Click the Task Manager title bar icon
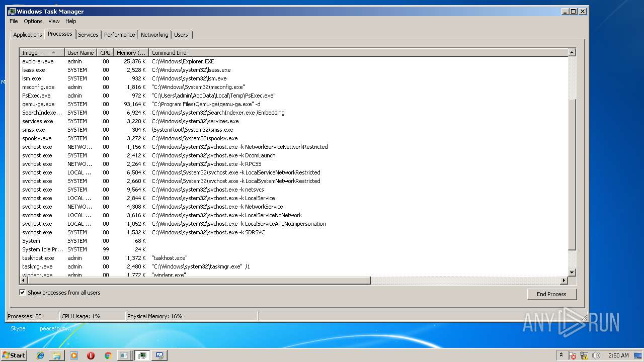Viewport: 644px width, 362px height. (x=12, y=11)
